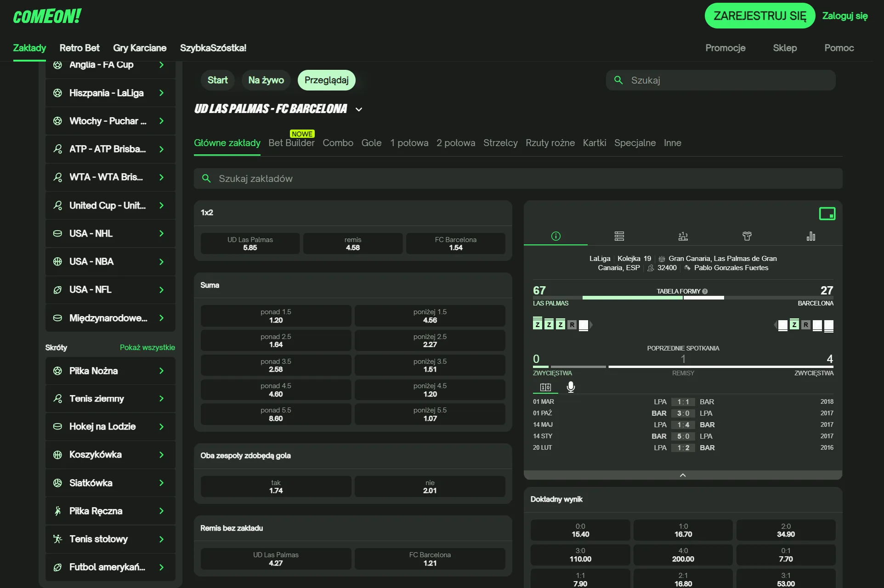Open the 1 połowa tab
Screen dimensions: 884x588
coord(409,143)
